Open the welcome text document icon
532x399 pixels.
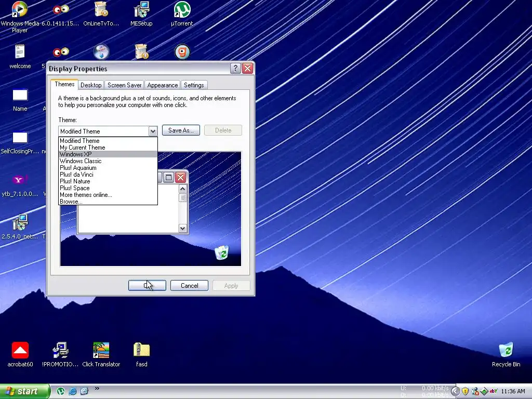click(20, 56)
